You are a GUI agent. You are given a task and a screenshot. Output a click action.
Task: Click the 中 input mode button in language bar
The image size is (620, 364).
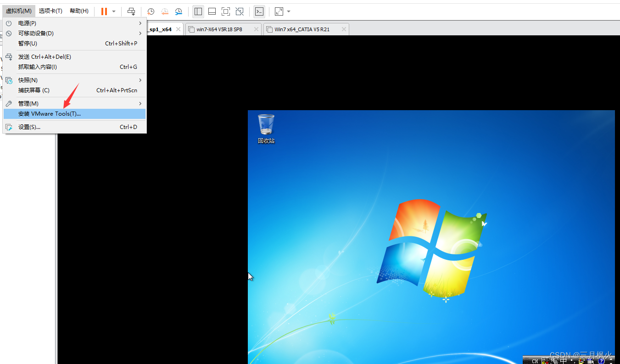(563, 361)
